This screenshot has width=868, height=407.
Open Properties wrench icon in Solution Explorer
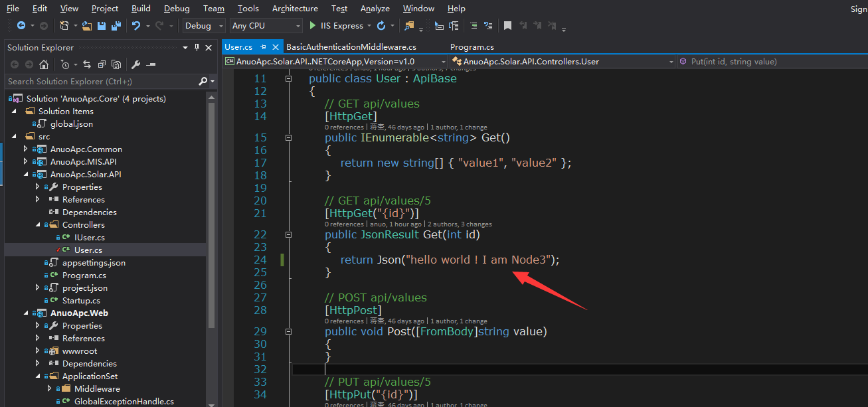(136, 64)
